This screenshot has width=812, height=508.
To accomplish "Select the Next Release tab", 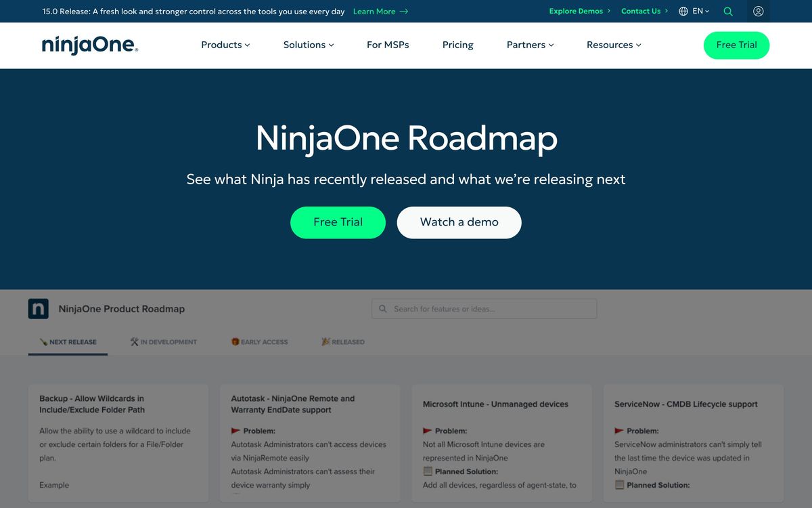I will pyautogui.click(x=68, y=342).
